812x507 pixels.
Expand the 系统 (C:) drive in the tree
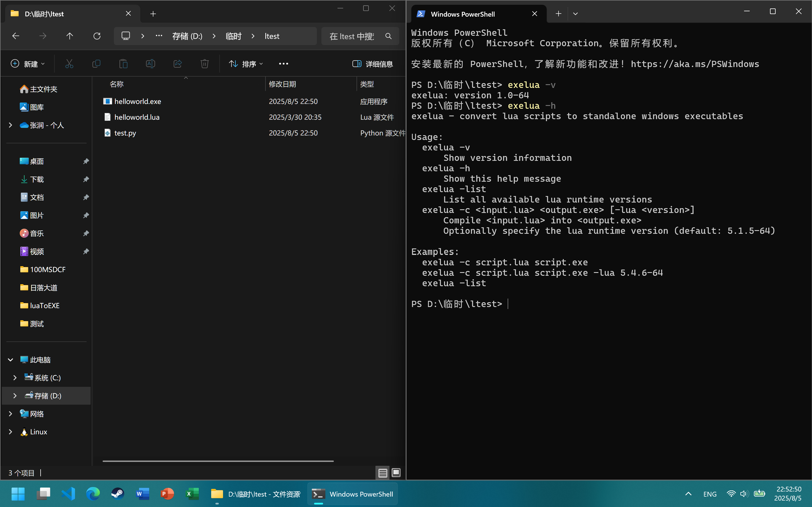(x=15, y=377)
